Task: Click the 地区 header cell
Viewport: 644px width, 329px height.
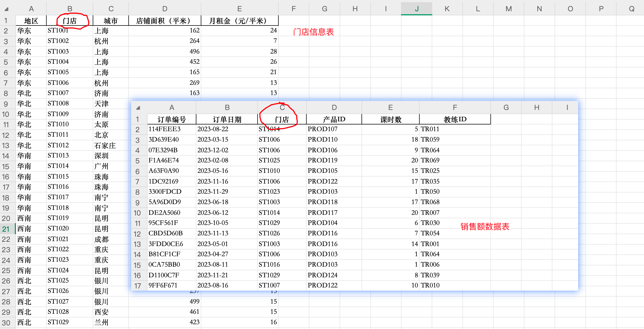Action: coord(31,21)
